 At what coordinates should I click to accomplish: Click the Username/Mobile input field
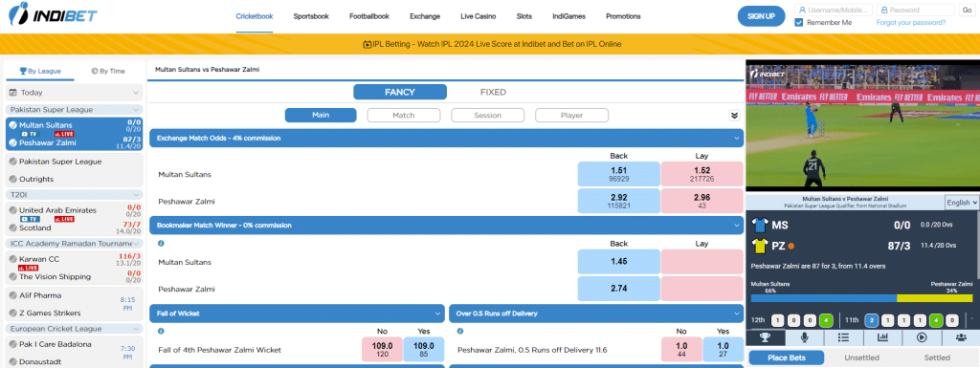coord(834,10)
